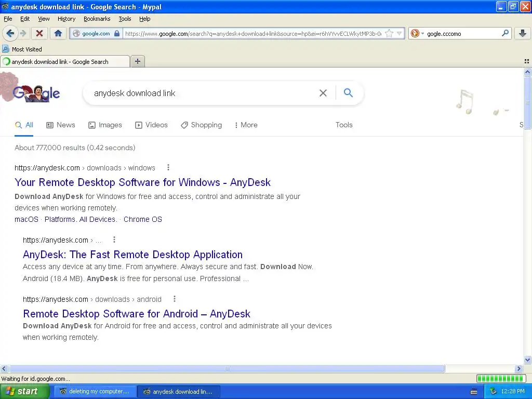Screen dimensions: 532x399
Task: Switch to deleting my computer taskbar window
Action: click(95, 392)
